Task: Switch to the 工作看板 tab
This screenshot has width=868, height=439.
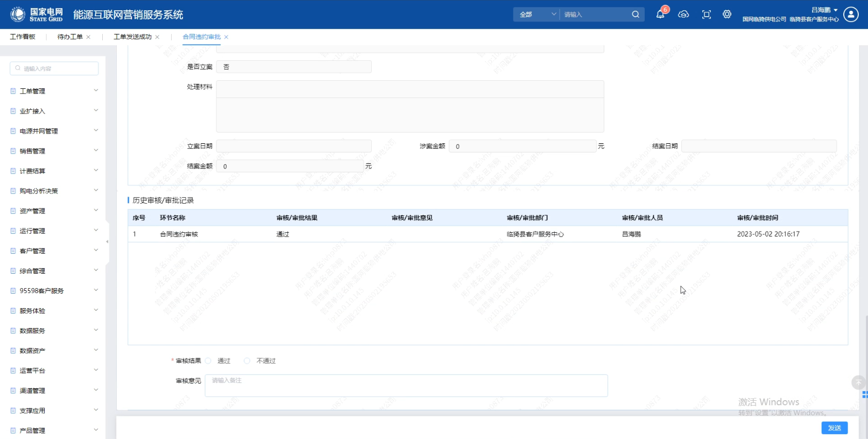Action: pos(23,37)
